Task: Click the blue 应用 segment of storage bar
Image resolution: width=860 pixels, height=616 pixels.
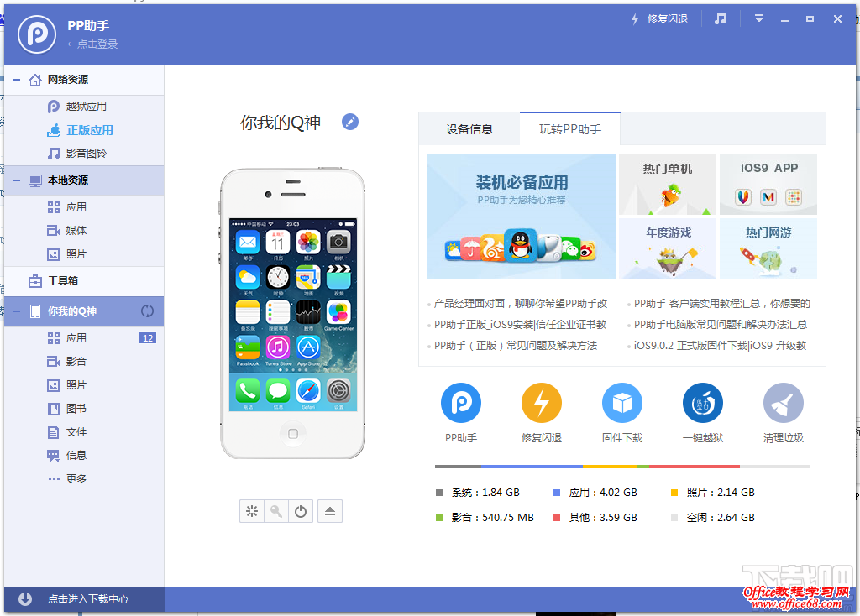Action: tap(532, 467)
